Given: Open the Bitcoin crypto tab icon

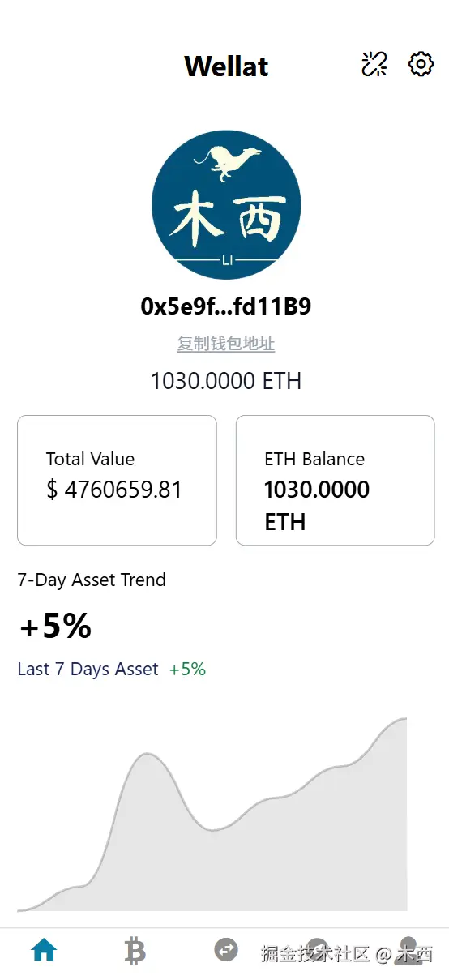Looking at the screenshot, I should [x=135, y=950].
